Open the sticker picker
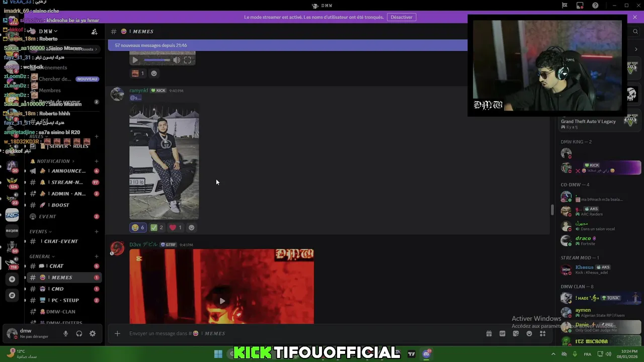644x362 pixels. [516, 333]
